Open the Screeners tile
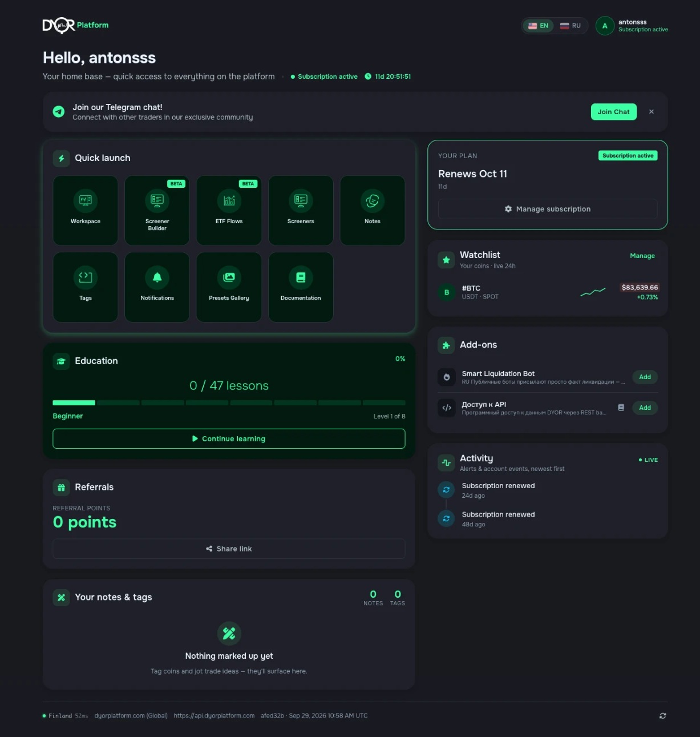 (x=301, y=211)
